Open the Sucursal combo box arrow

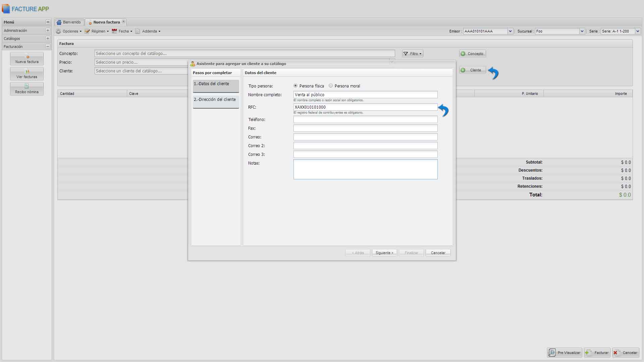(582, 31)
